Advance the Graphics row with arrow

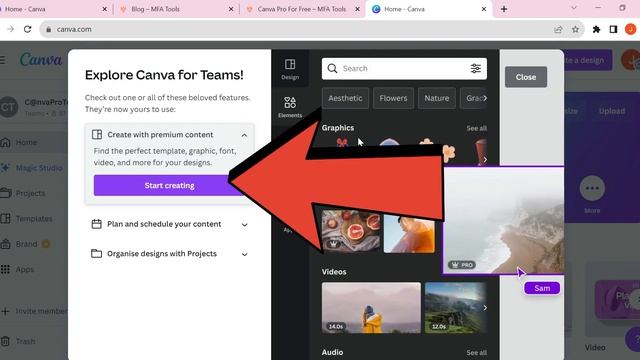pyautogui.click(x=485, y=160)
